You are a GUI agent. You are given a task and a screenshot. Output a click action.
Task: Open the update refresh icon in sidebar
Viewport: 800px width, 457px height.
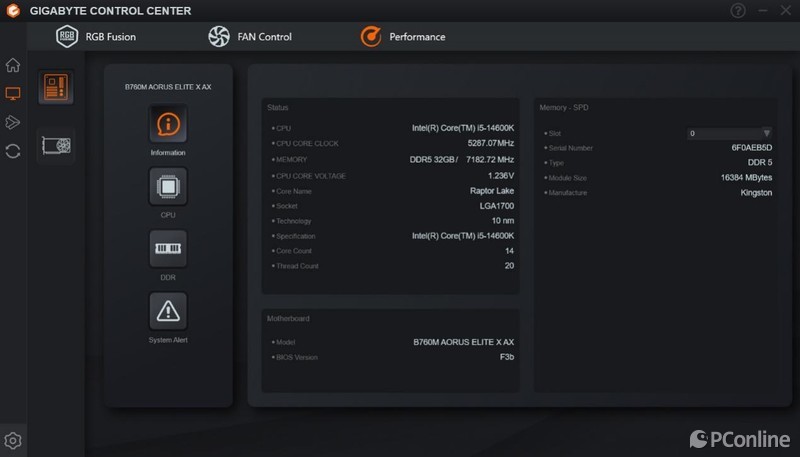[x=13, y=151]
